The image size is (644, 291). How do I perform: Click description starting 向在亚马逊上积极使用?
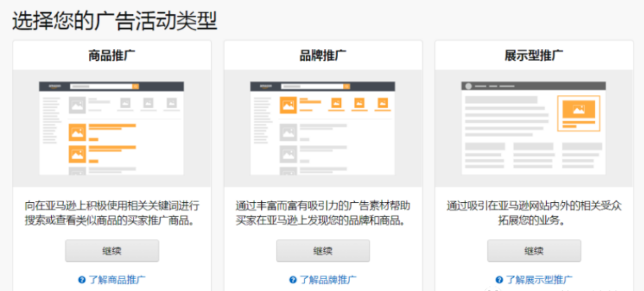(x=112, y=213)
